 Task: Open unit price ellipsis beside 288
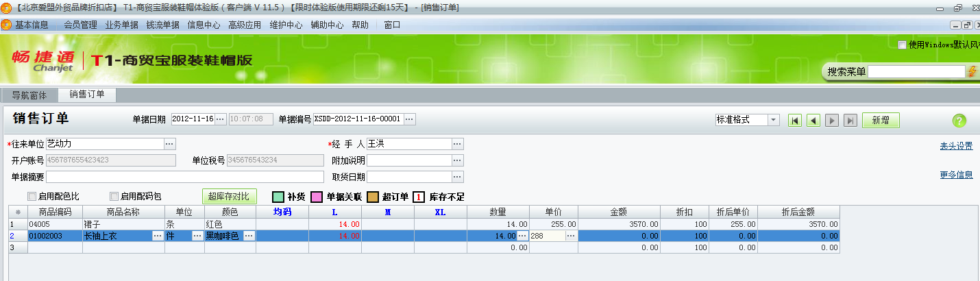(x=571, y=236)
